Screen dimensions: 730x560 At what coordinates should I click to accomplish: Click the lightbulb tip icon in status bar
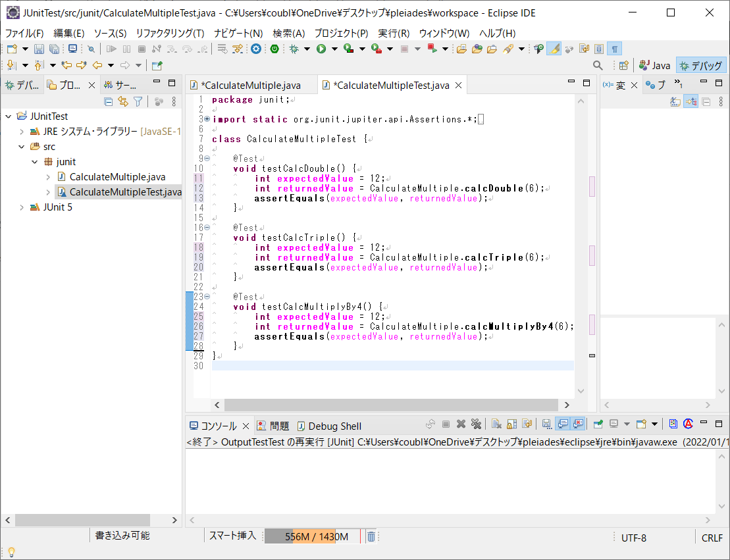tap(12, 552)
